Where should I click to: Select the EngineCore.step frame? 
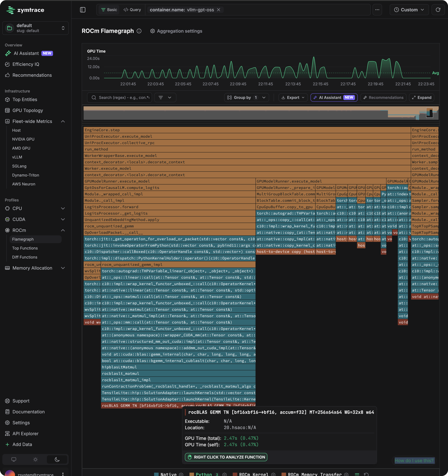coord(247,130)
